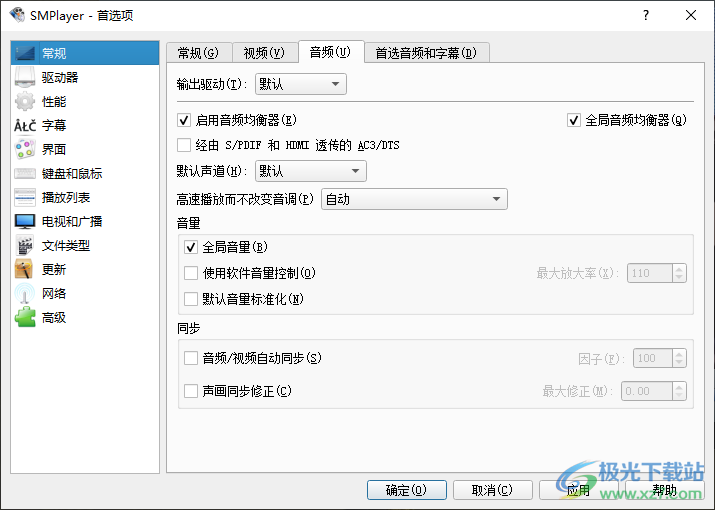
Task: Toggle the 全局音量 checkbox
Action: [191, 247]
